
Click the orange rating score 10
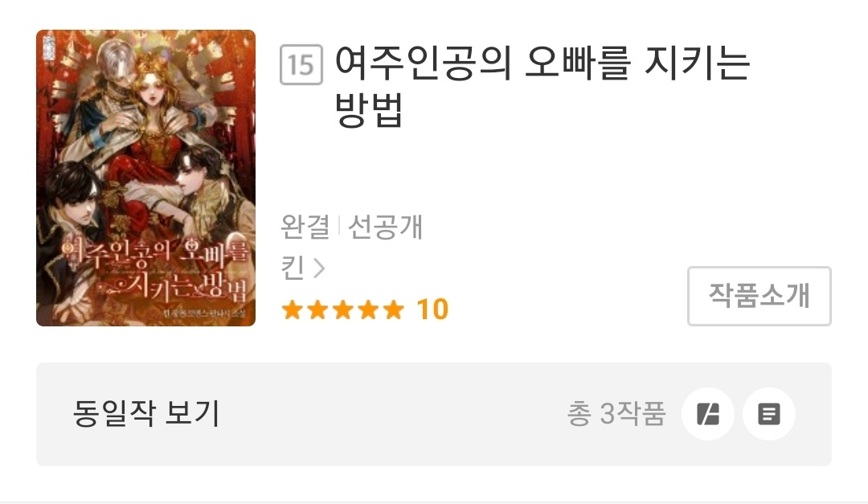pos(432,309)
